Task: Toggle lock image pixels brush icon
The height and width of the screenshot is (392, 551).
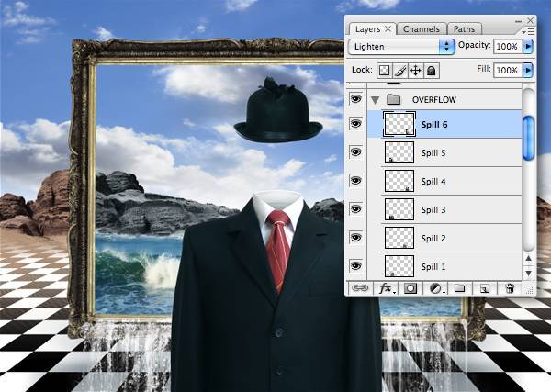Action: click(x=399, y=71)
